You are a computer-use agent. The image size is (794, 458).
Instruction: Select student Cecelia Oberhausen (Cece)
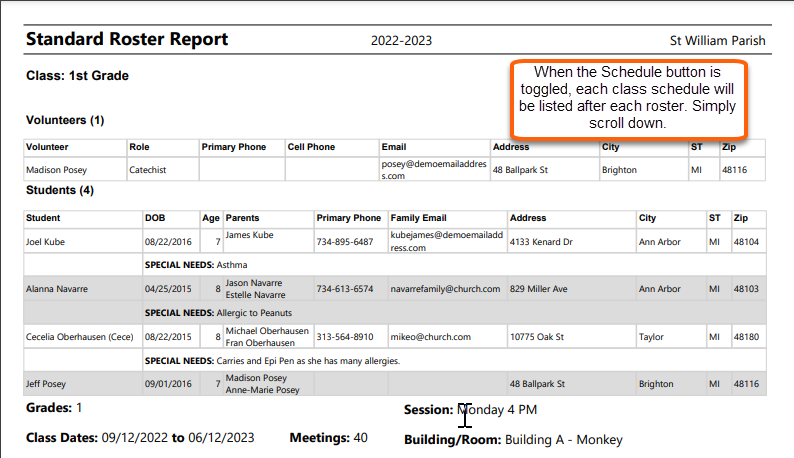80,337
